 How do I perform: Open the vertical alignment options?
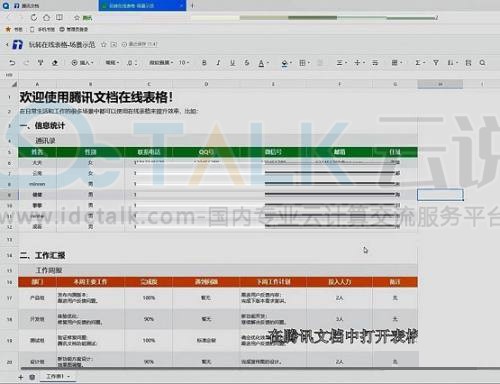pos(359,63)
